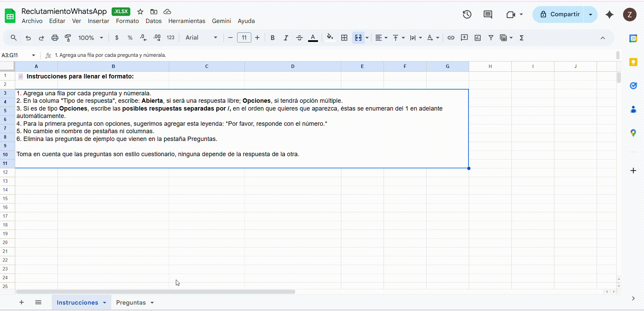This screenshot has width=644, height=311.
Task: Open the text color picker
Action: point(313,38)
